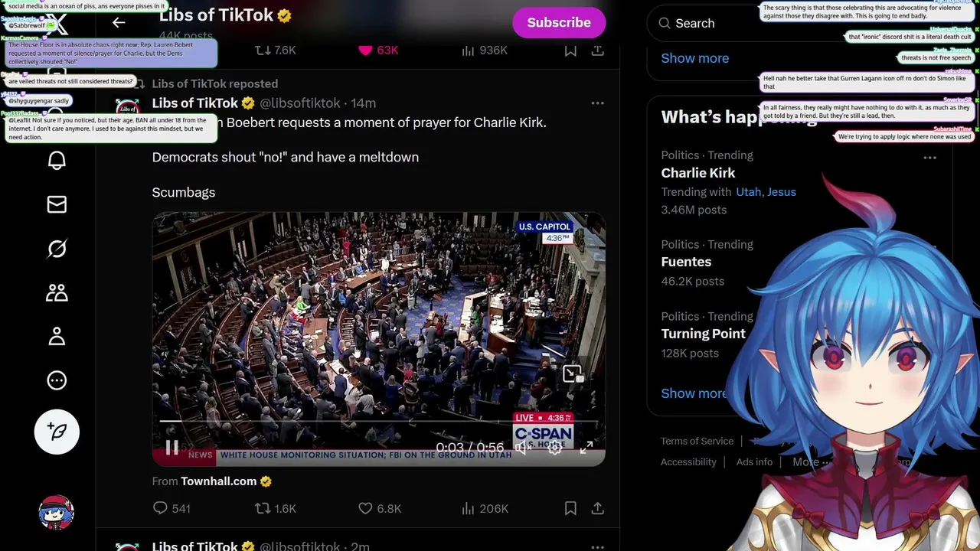
Task: Open the Charlie Kirk trending topic
Action: (x=697, y=173)
